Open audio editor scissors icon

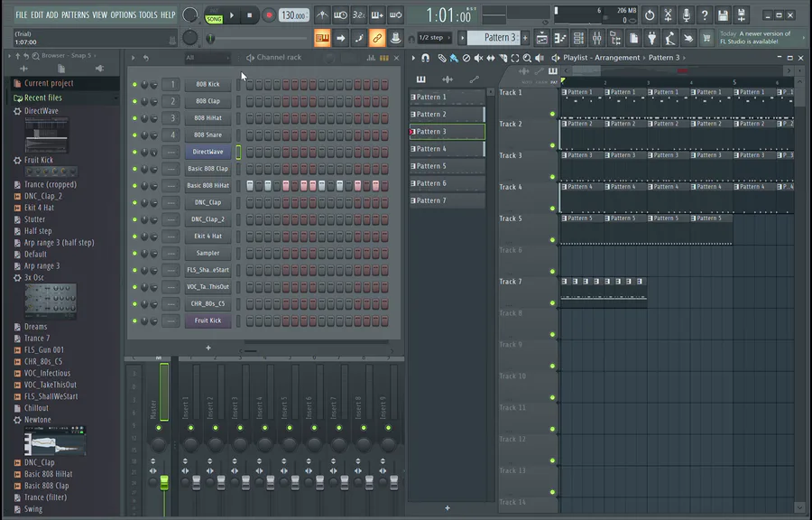coord(668,15)
